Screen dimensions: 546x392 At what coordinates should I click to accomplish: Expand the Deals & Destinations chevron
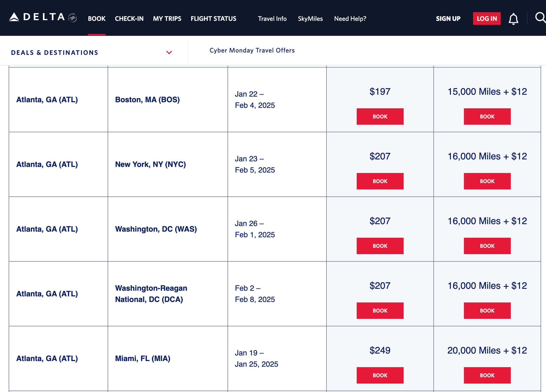pos(169,53)
